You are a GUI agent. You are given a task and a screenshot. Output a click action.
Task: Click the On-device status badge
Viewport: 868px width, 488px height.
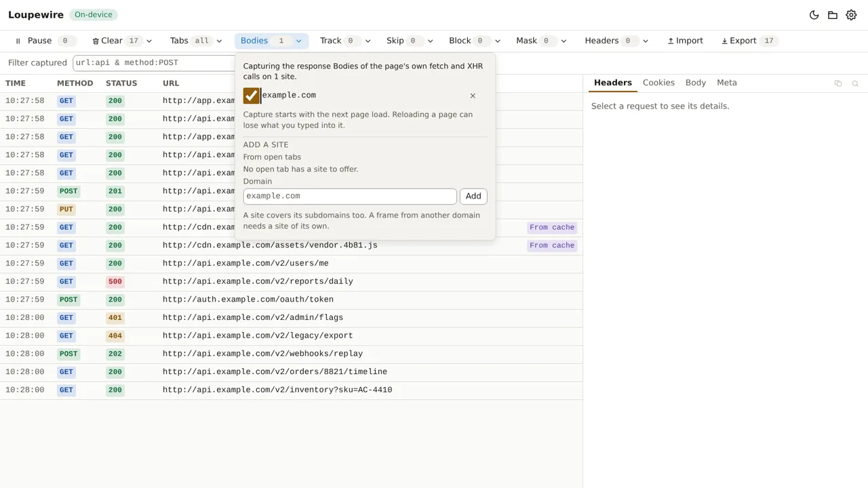click(94, 15)
